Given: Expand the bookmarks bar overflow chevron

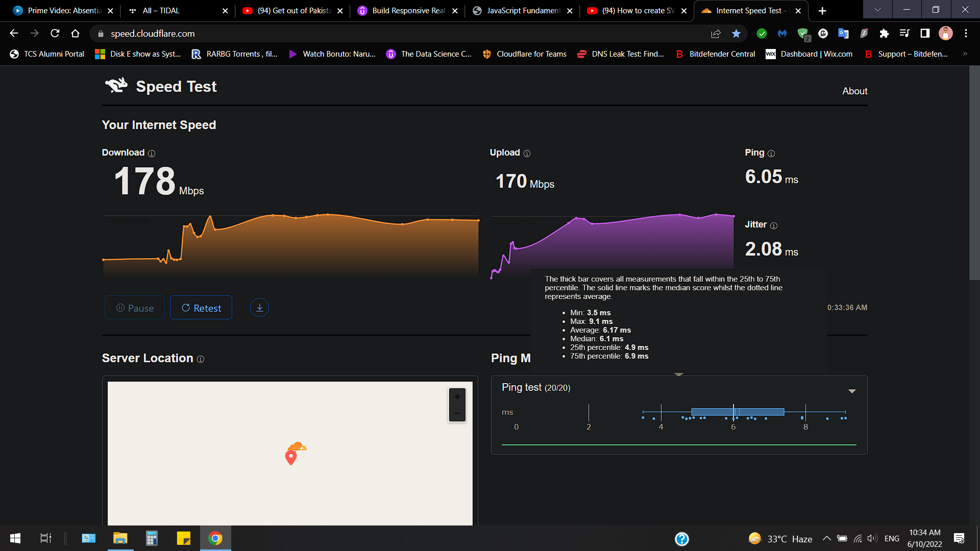Looking at the screenshot, I should 965,54.
